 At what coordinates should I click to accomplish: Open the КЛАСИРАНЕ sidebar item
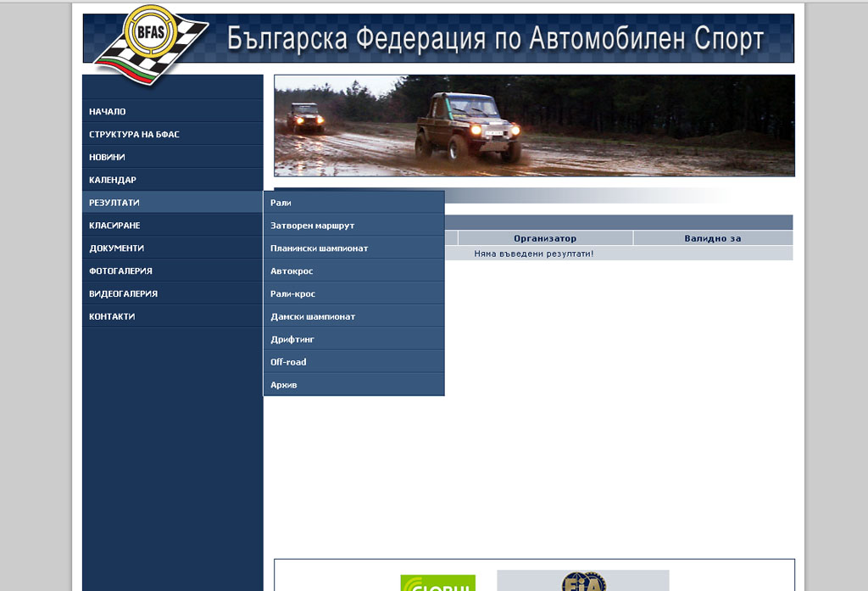tap(114, 226)
